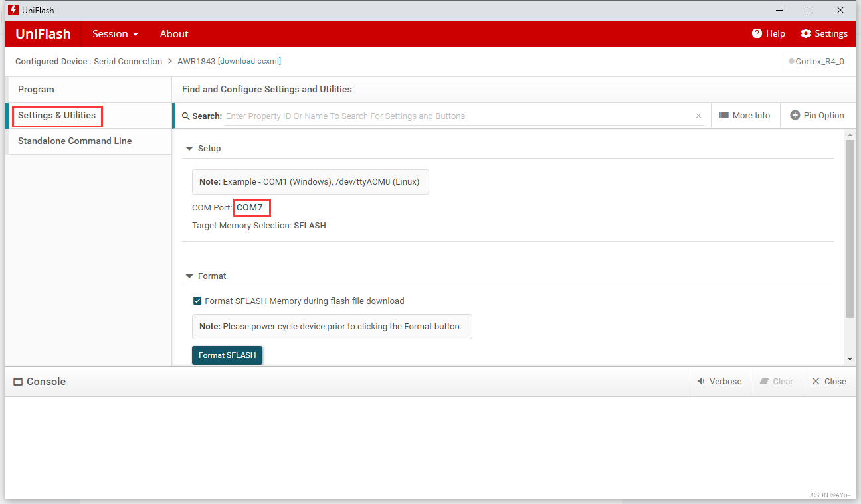The image size is (861, 504).
Task: Click the UniFlash lightning logo icon in title bar
Action: (13, 10)
